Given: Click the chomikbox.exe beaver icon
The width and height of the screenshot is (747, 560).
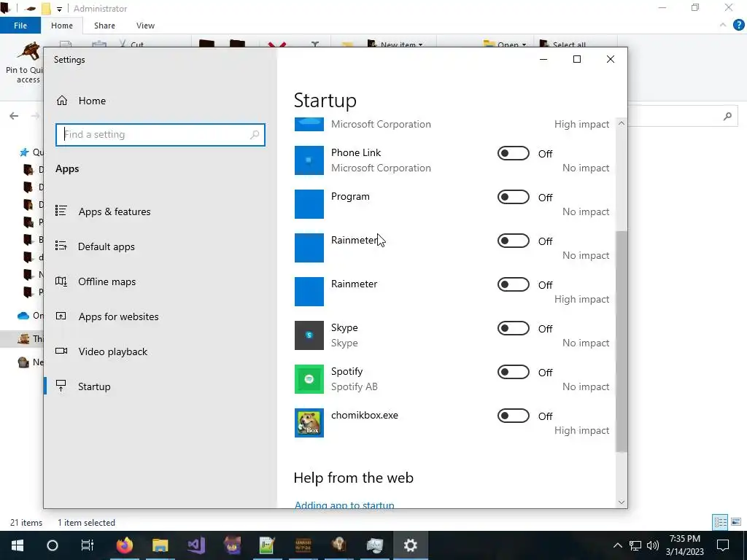Looking at the screenshot, I should point(309,423).
